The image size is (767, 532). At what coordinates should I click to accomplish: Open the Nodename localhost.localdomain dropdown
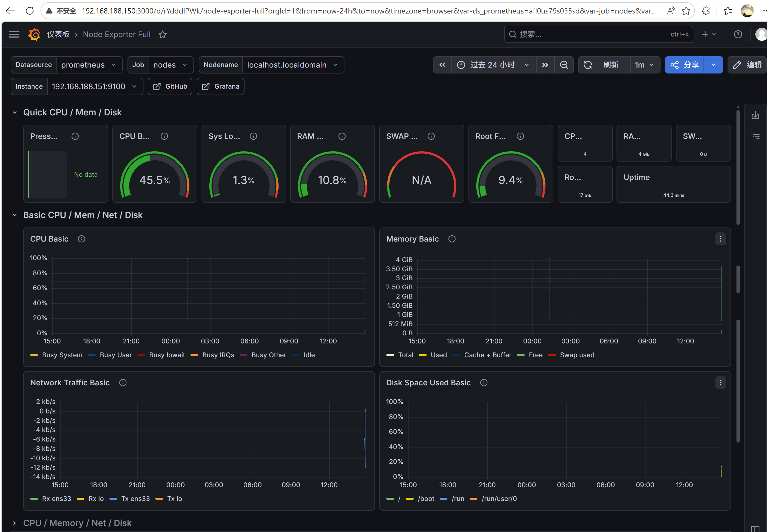[293, 65]
